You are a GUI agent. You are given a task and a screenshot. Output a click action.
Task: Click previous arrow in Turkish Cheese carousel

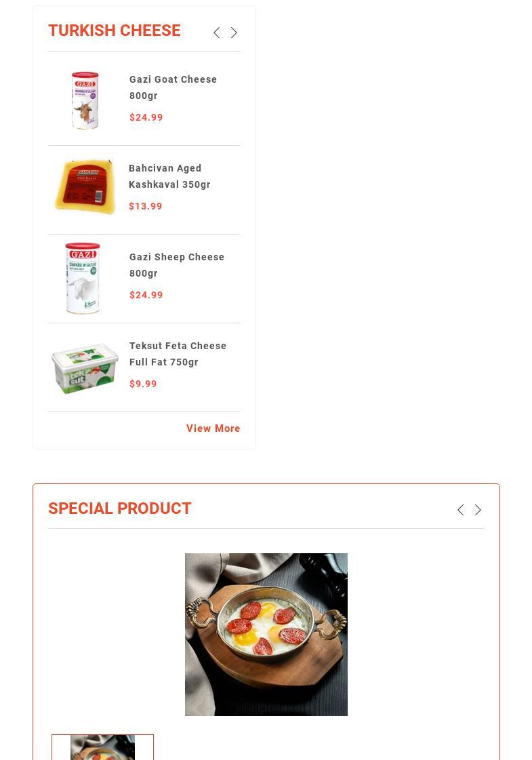pos(217,33)
